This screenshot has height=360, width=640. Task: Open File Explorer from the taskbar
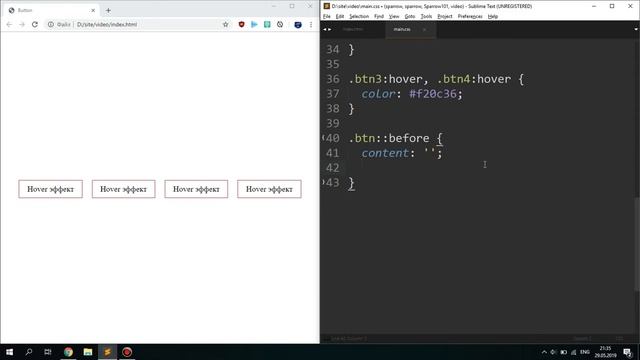pos(88,352)
